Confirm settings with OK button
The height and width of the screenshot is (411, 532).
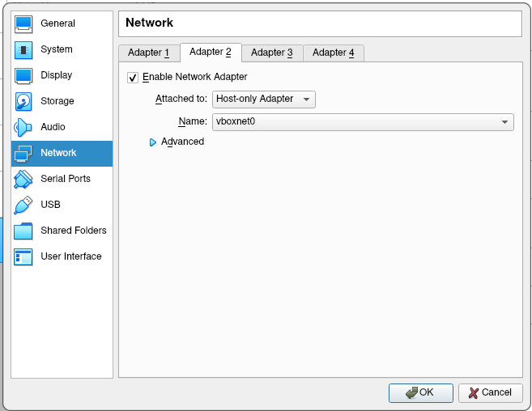tap(421, 393)
